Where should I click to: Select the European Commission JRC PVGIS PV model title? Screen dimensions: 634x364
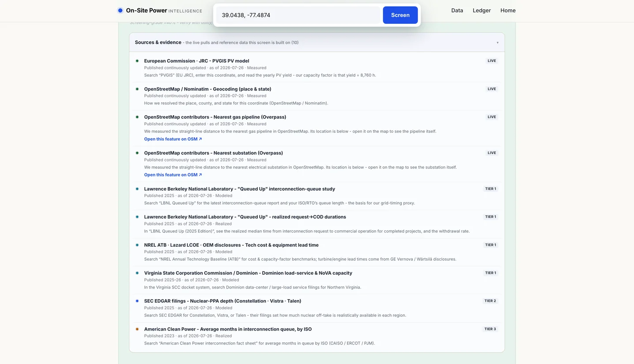coord(196,61)
